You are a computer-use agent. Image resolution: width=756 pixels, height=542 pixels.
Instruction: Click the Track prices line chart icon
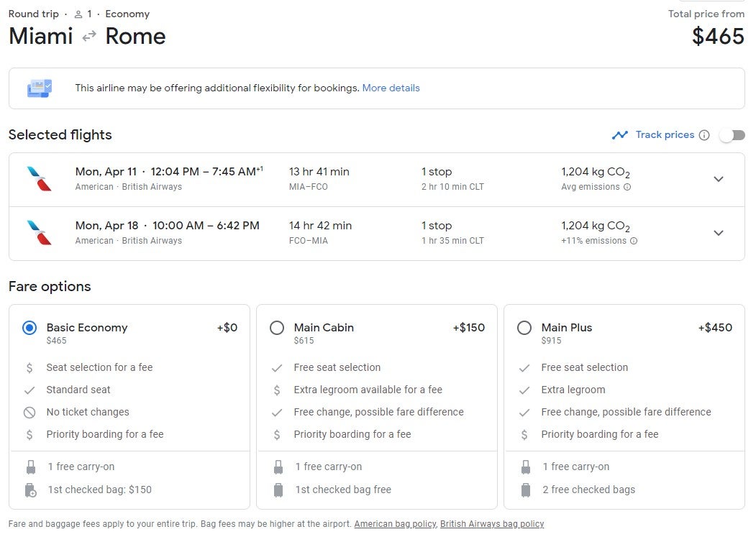point(621,134)
